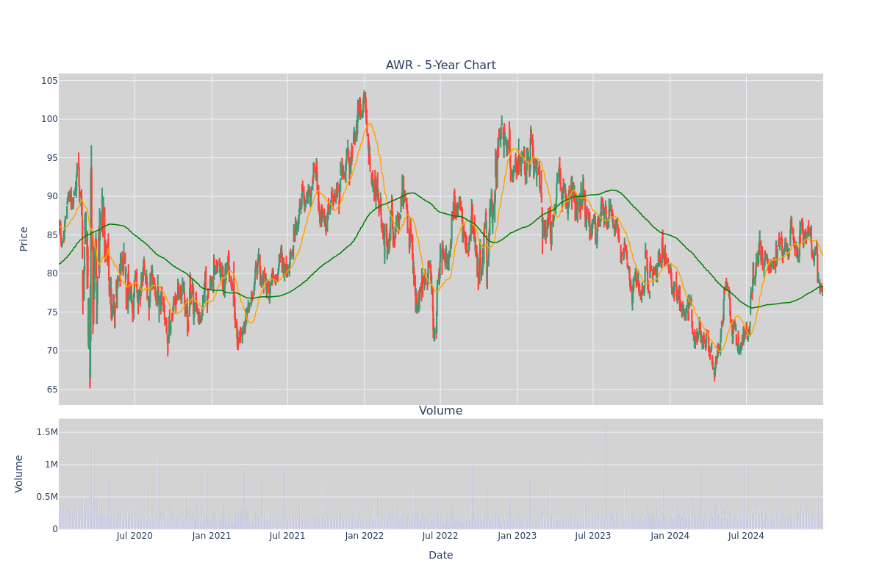Click the 0.5M volume tick label
Screen dimensions: 882x588
(x=47, y=497)
